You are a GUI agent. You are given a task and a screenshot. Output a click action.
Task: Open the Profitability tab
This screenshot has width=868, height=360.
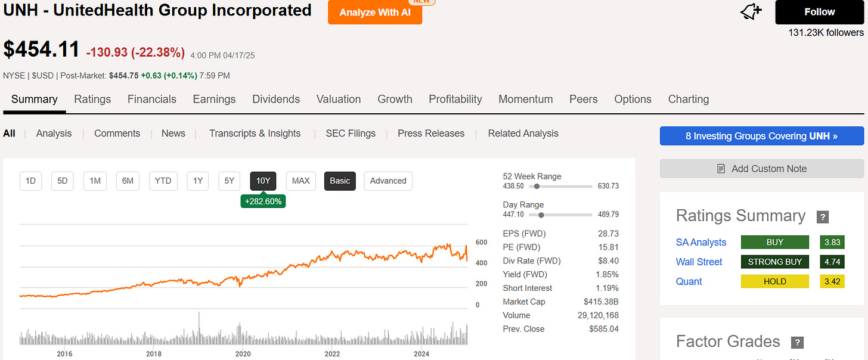[455, 100]
